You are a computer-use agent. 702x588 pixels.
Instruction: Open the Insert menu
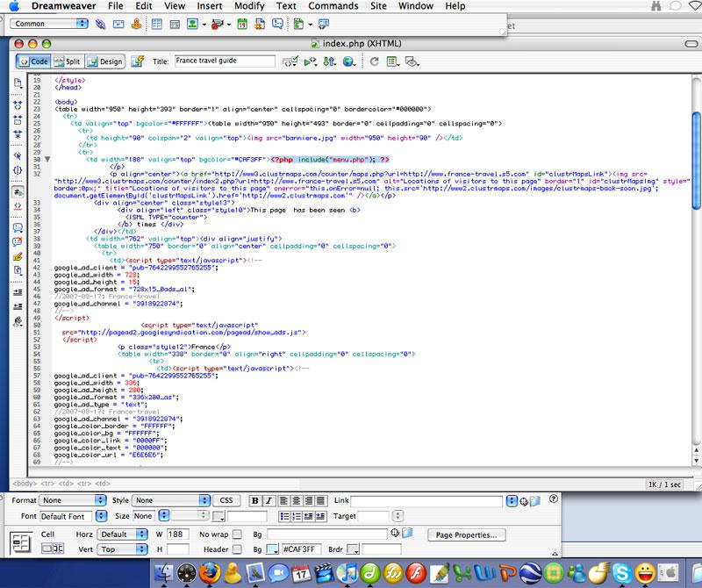(210, 6)
